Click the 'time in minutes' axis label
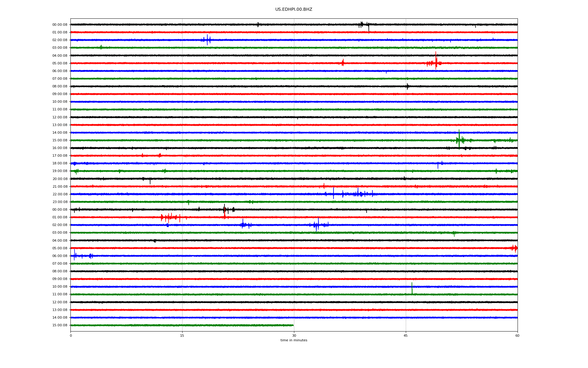 294,340
